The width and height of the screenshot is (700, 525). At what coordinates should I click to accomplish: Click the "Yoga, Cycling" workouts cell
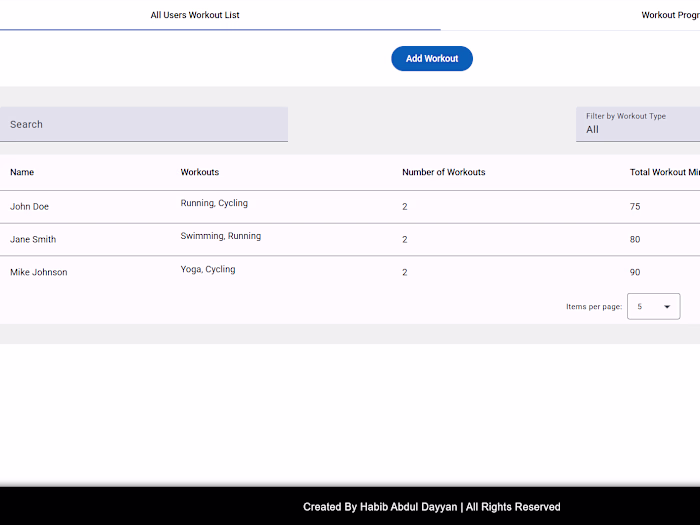208,269
